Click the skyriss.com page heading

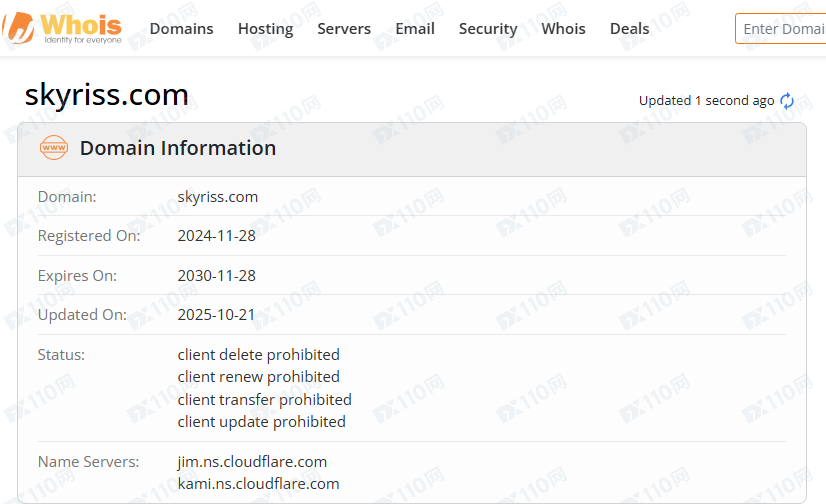click(x=106, y=95)
